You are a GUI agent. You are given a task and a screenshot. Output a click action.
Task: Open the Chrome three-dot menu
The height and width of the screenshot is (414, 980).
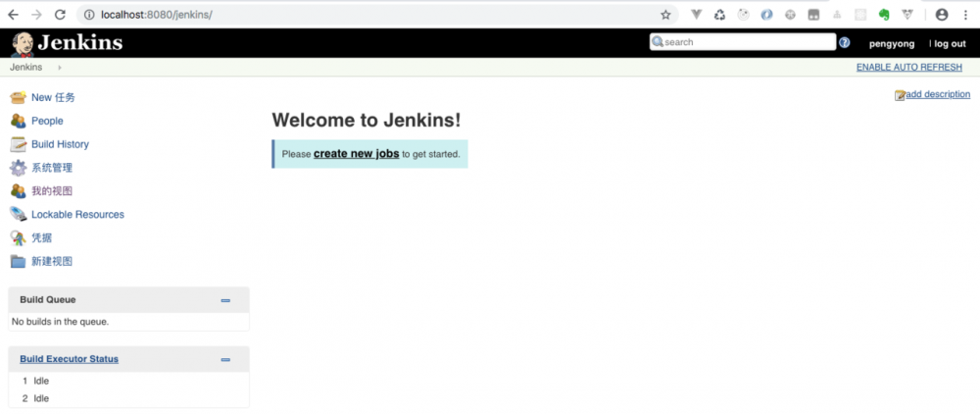[965, 15]
